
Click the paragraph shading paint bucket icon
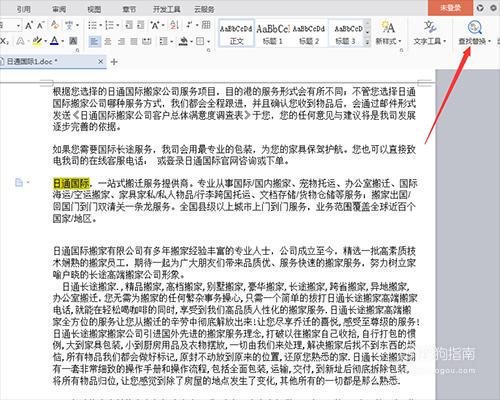[183, 41]
